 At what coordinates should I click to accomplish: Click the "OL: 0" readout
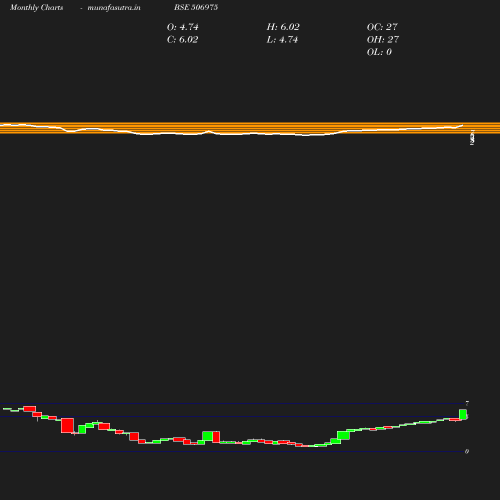tap(379, 52)
